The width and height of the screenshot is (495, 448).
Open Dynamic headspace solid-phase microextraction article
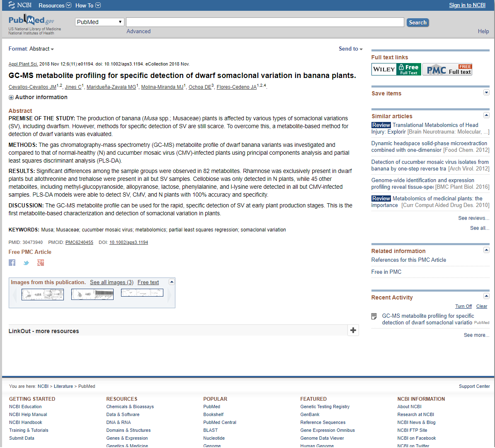point(429,146)
